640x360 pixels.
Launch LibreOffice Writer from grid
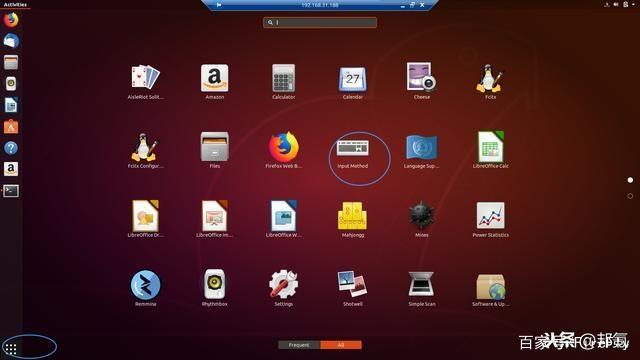tap(284, 219)
